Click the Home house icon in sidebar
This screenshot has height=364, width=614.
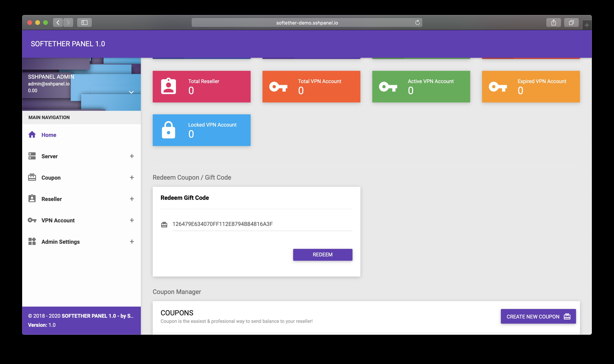pyautogui.click(x=32, y=135)
